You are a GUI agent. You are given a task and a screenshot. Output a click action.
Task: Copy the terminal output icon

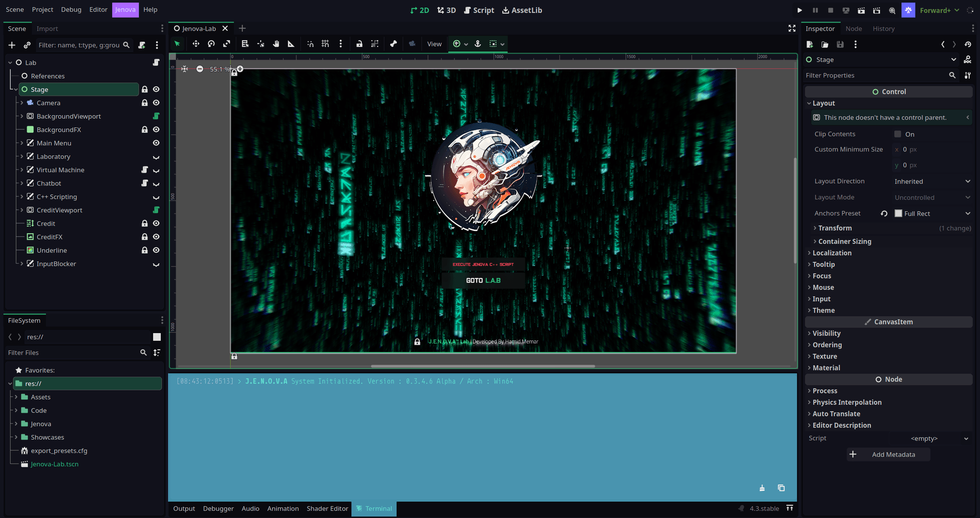tap(781, 488)
